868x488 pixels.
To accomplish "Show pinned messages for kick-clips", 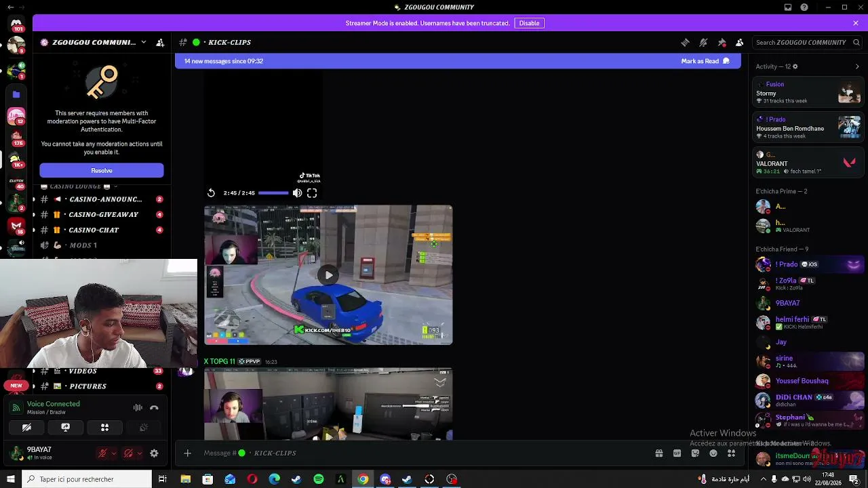I will coord(722,42).
